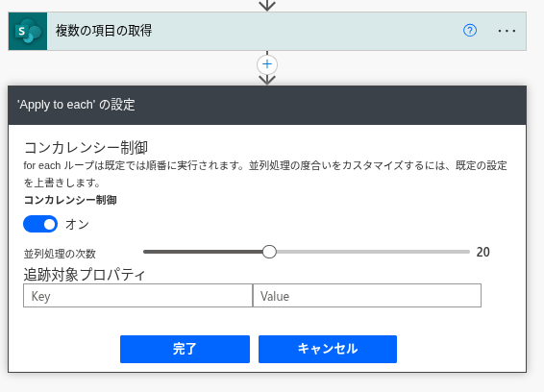Image resolution: width=544 pixels, height=392 pixels.
Task: Open the ellipsis menu on 複数の項目の取得
Action: [x=507, y=31]
